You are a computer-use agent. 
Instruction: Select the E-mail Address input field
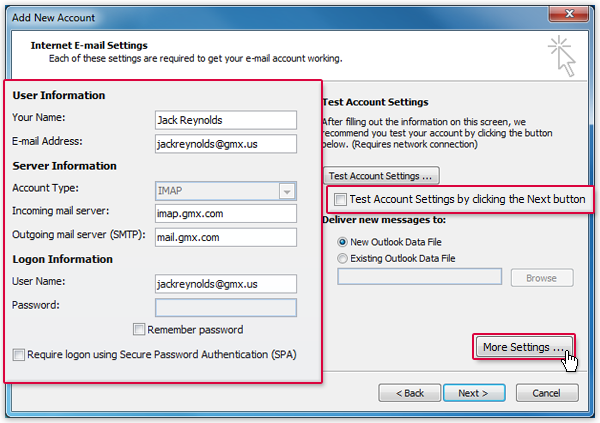(226, 143)
